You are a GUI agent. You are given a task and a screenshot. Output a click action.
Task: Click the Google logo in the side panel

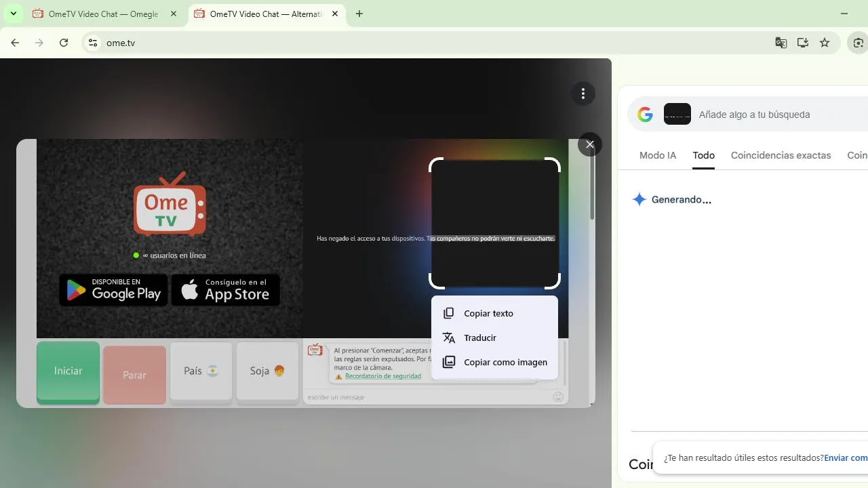click(645, 115)
